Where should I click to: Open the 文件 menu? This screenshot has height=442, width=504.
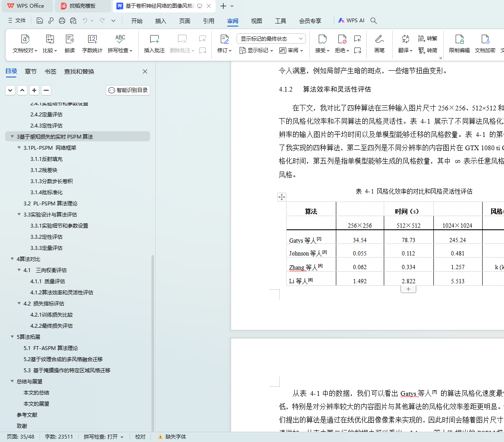tap(17, 21)
